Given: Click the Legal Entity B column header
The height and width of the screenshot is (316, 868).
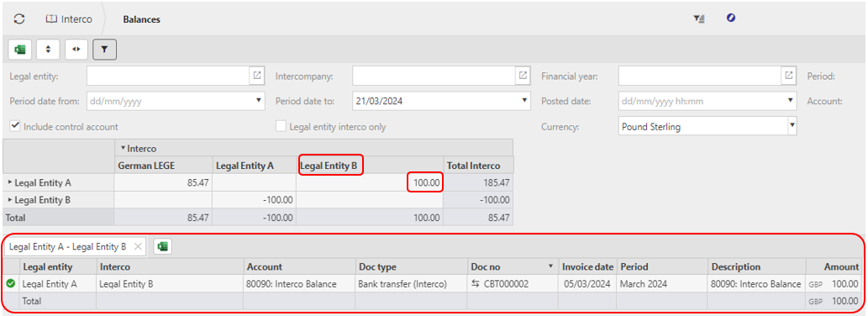Looking at the screenshot, I should [370, 165].
